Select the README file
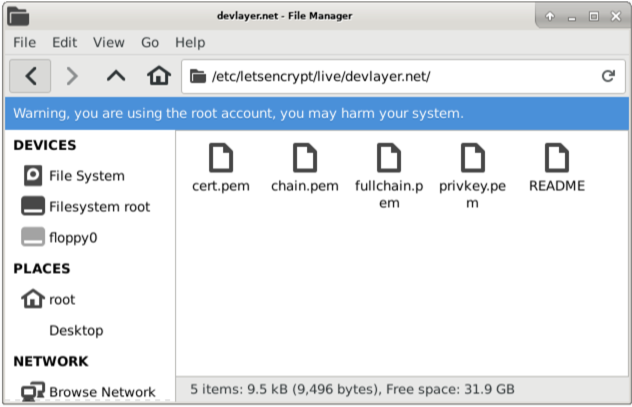Screen dimensions: 632x407 (557, 168)
